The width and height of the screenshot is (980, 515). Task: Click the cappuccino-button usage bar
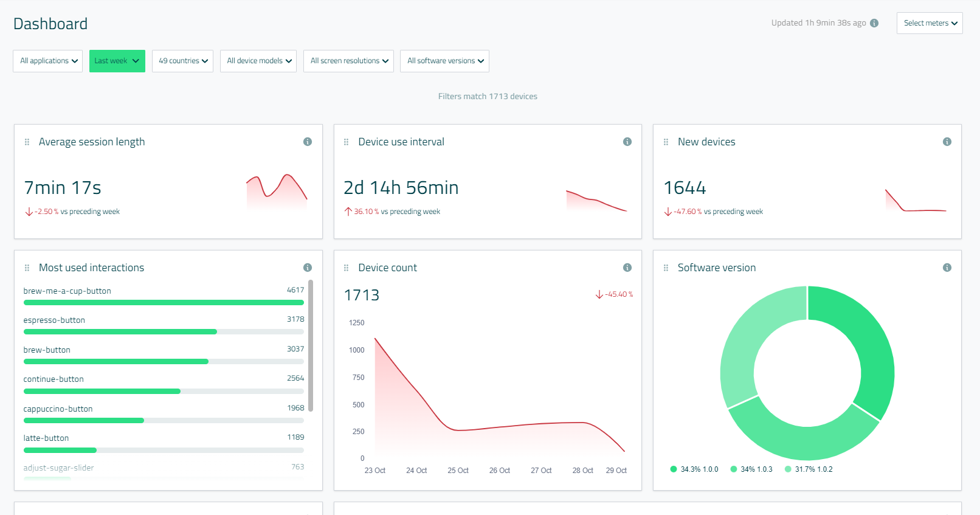pyautogui.click(x=84, y=421)
